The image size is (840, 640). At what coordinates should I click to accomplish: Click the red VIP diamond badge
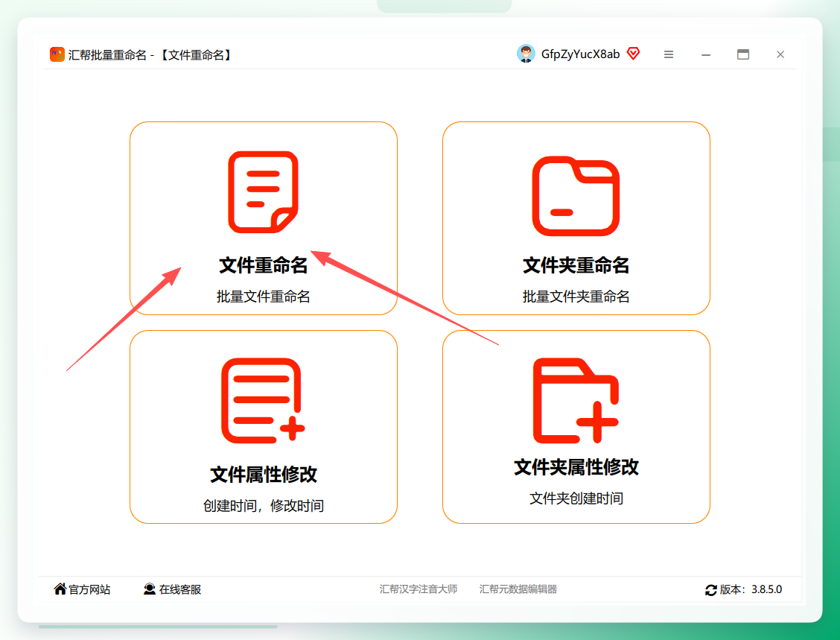tap(633, 54)
